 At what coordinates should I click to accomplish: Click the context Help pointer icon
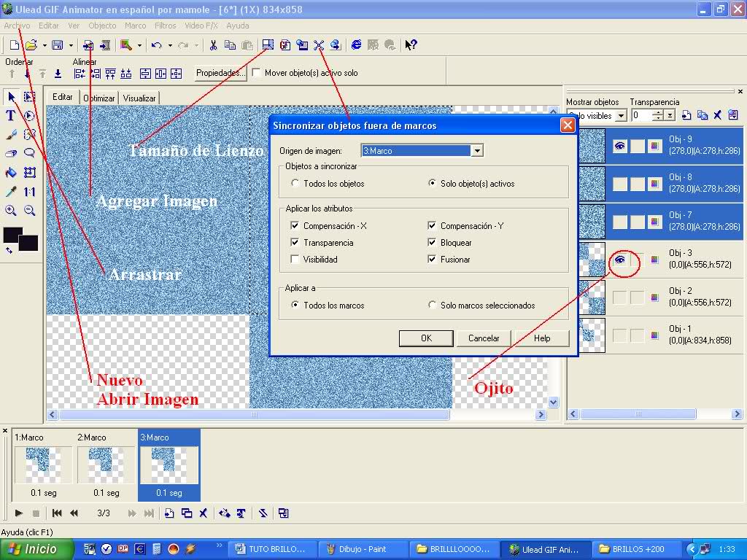pos(411,44)
